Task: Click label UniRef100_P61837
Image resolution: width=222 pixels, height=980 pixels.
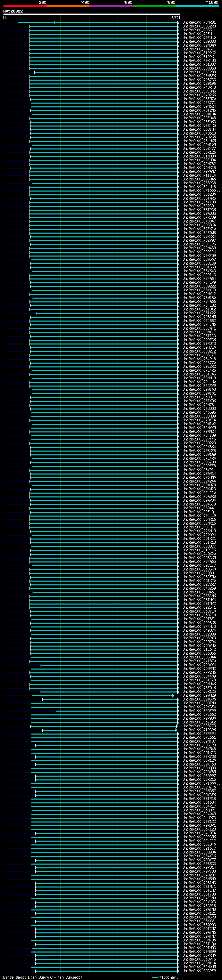Action: click(199, 65)
